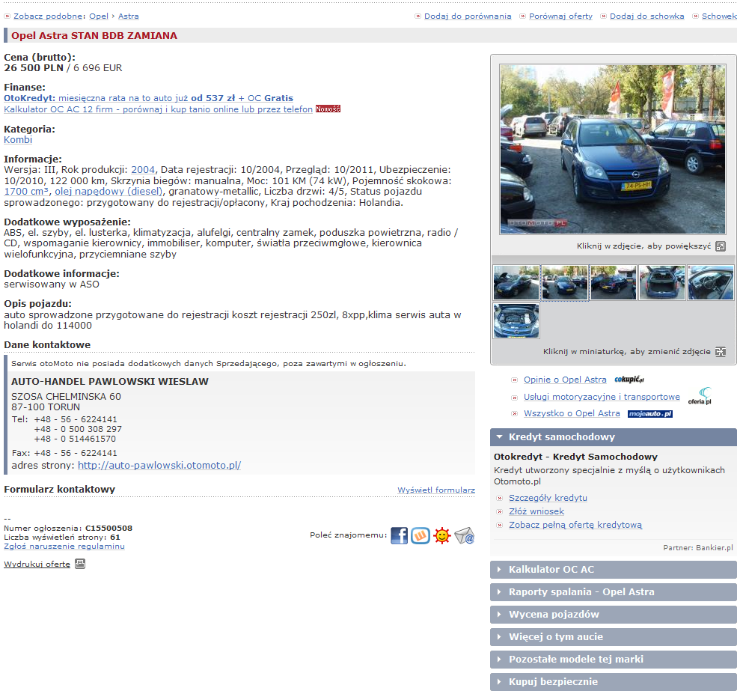Screen dimensions: 743x700
Task: Click the 1700 cm³ engine capacity link
Action: click(x=26, y=192)
